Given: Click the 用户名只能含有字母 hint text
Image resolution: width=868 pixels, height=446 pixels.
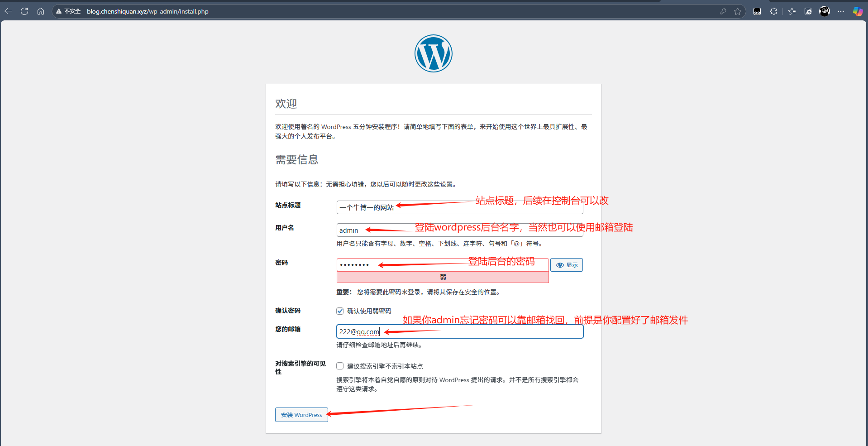Looking at the screenshot, I should tap(439, 244).
